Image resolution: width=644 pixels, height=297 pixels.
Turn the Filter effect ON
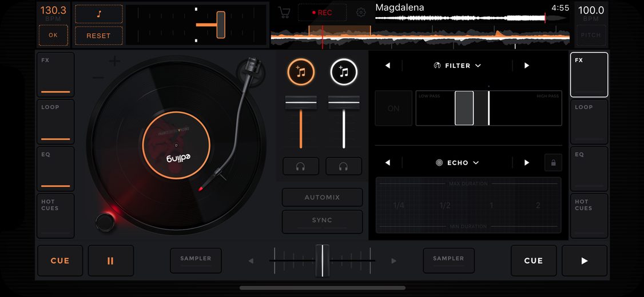coord(393,109)
